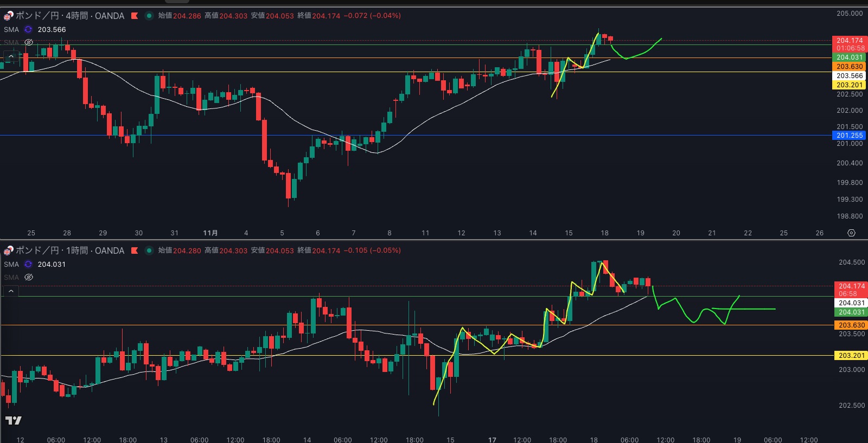Image resolution: width=868 pixels, height=443 pixels.
Task: Click the purple SMA refresh icon on 1-hour chart
Action: pos(28,265)
